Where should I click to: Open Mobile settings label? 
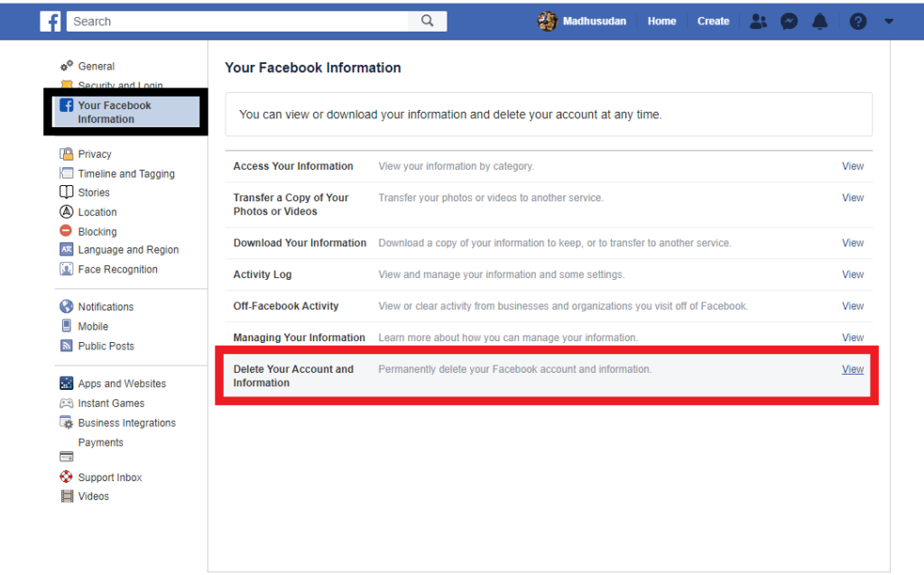click(93, 326)
